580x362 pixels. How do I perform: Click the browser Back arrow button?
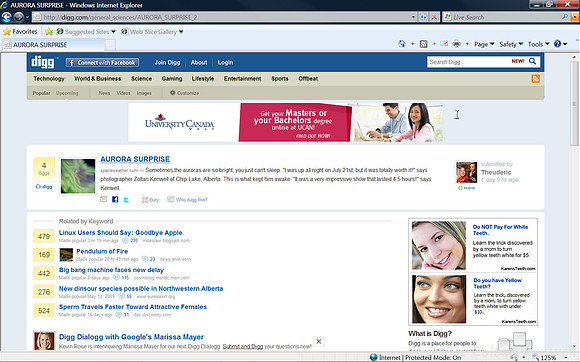pyautogui.click(x=6, y=17)
